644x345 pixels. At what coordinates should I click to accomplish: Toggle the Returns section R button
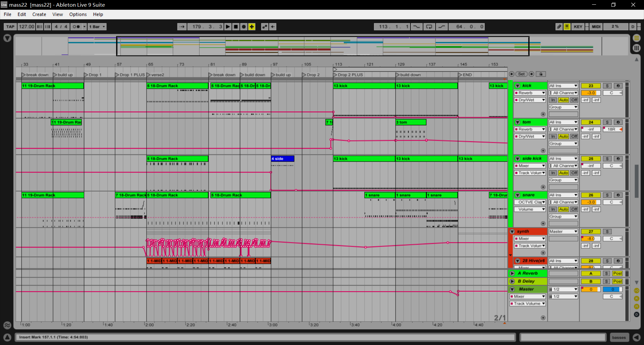tap(637, 298)
